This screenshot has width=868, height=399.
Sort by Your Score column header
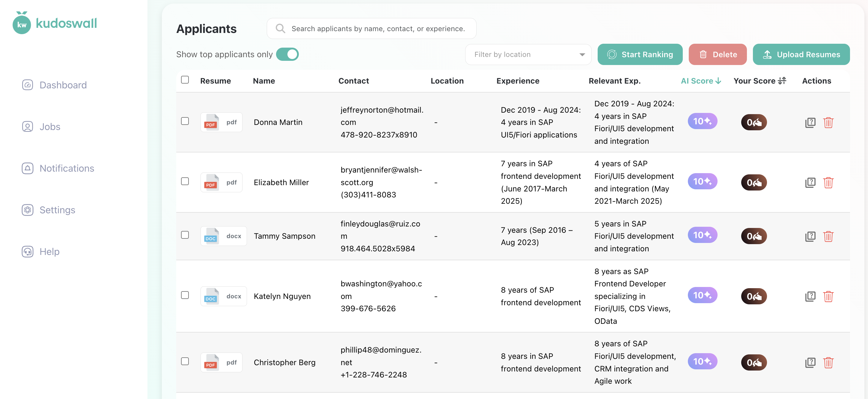(759, 81)
